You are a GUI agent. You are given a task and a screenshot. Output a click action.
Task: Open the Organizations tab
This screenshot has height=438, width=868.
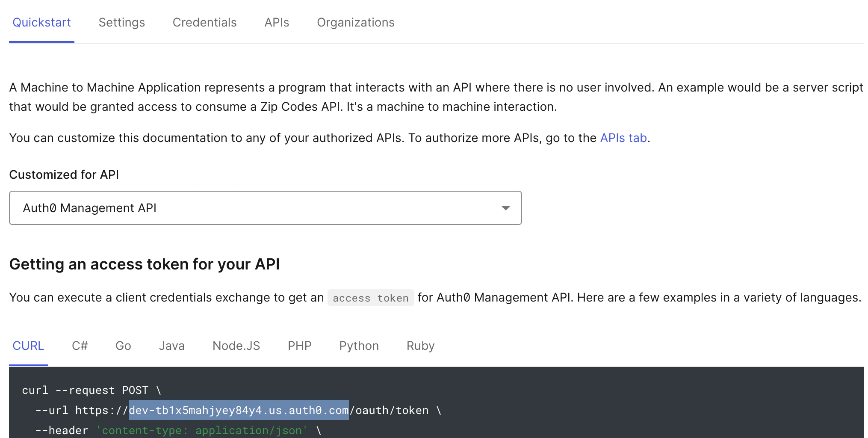click(x=355, y=23)
